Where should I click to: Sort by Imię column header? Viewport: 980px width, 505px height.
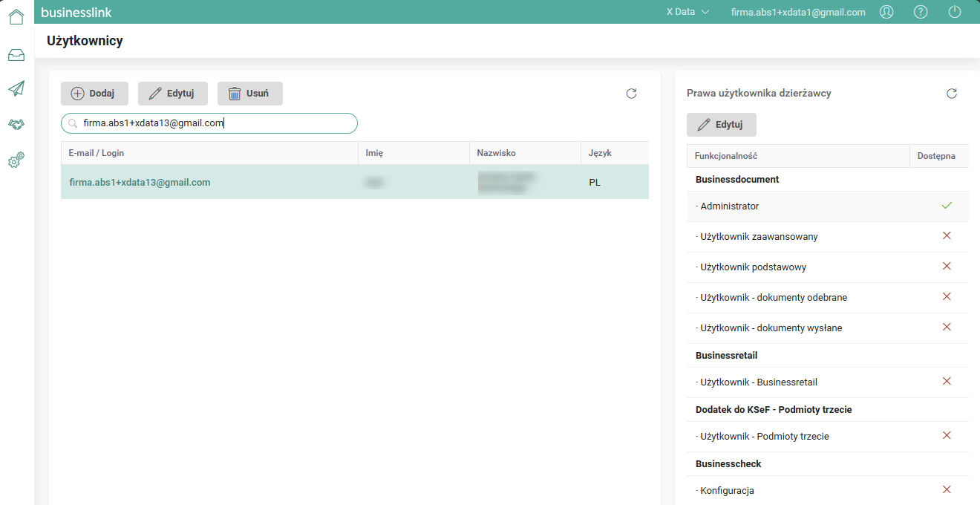click(414, 153)
